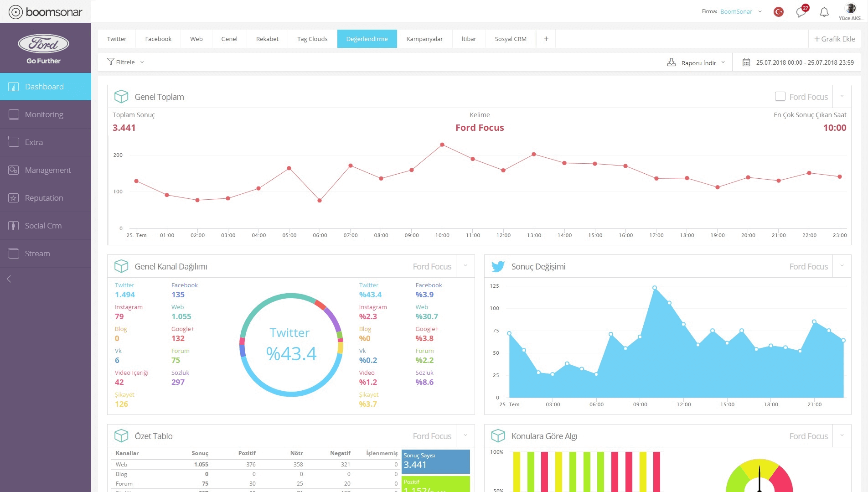
Task: Open Management from the sidebar
Action: (x=46, y=170)
